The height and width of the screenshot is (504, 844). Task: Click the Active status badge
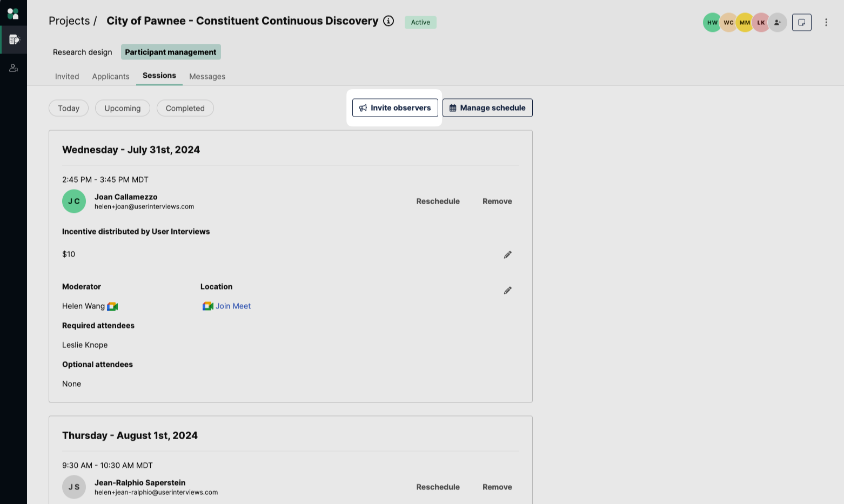[x=420, y=22]
